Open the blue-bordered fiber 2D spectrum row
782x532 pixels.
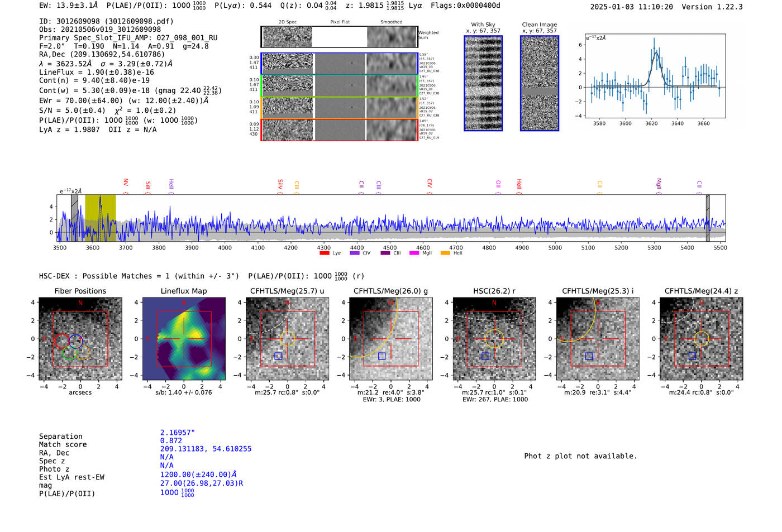pyautogui.click(x=340, y=64)
